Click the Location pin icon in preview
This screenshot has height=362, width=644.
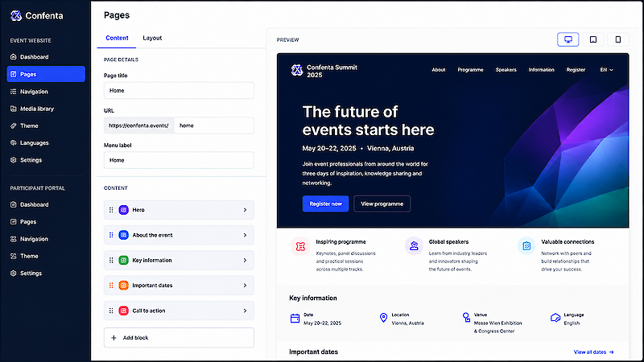click(x=384, y=318)
